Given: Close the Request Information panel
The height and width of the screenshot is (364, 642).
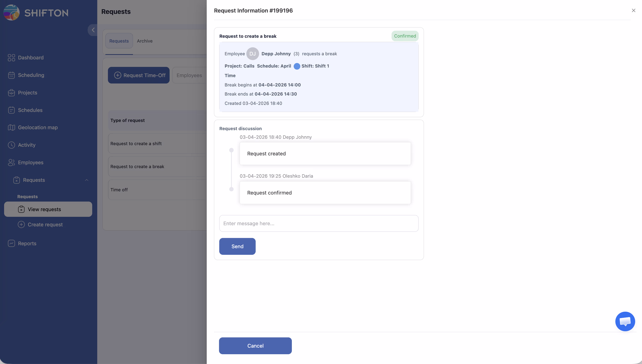Looking at the screenshot, I should [633, 10].
